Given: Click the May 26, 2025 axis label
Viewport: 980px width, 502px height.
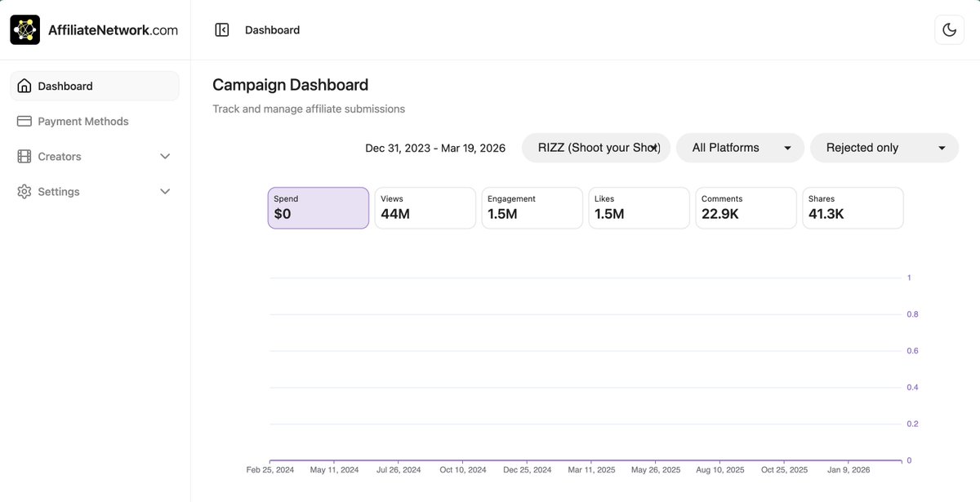Looking at the screenshot, I should pyautogui.click(x=657, y=470).
